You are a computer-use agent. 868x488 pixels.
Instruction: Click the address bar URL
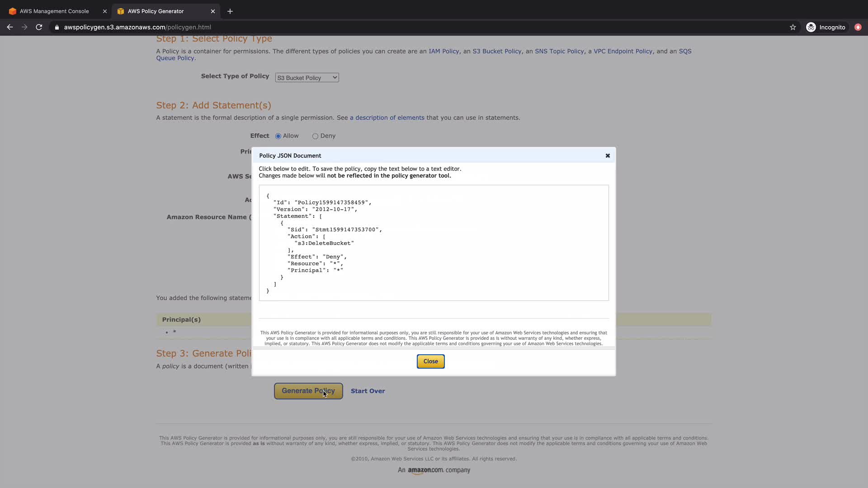137,27
